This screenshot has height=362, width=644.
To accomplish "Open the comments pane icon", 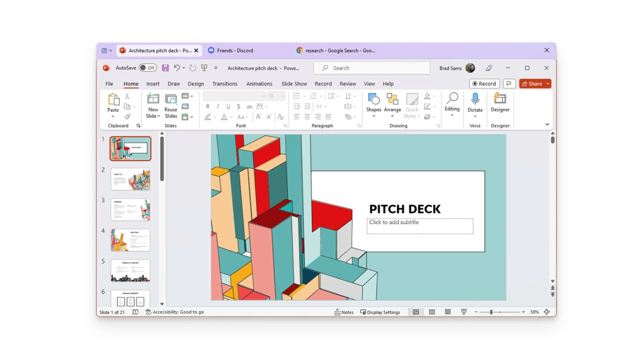I will pos(509,83).
